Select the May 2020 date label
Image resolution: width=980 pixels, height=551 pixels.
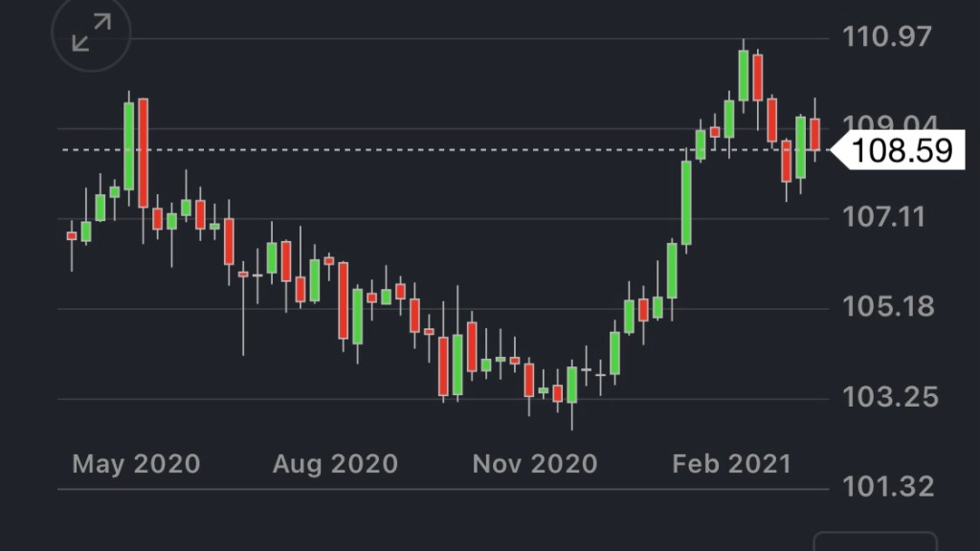tap(136, 465)
